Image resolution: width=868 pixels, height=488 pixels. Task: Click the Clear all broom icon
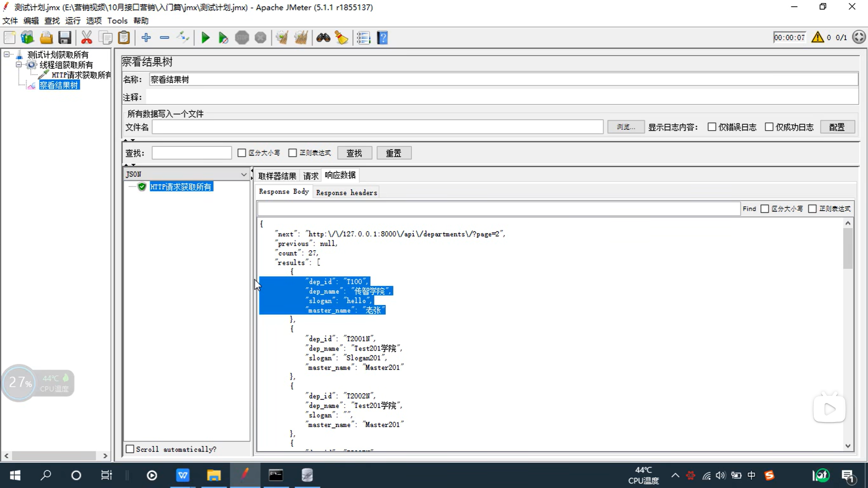(x=301, y=38)
